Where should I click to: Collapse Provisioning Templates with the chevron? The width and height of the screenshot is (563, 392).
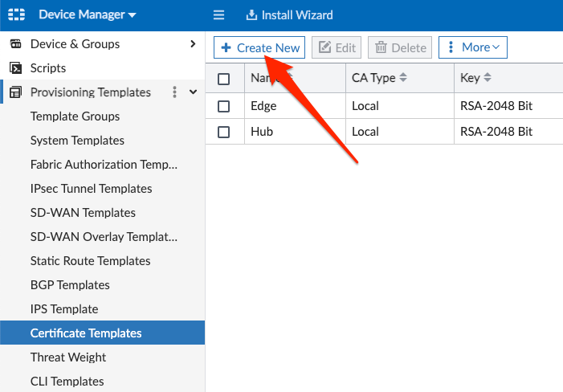tap(193, 92)
